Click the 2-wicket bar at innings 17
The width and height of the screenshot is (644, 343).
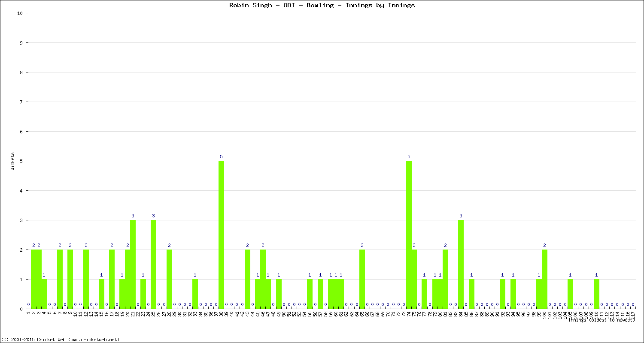(x=112, y=279)
